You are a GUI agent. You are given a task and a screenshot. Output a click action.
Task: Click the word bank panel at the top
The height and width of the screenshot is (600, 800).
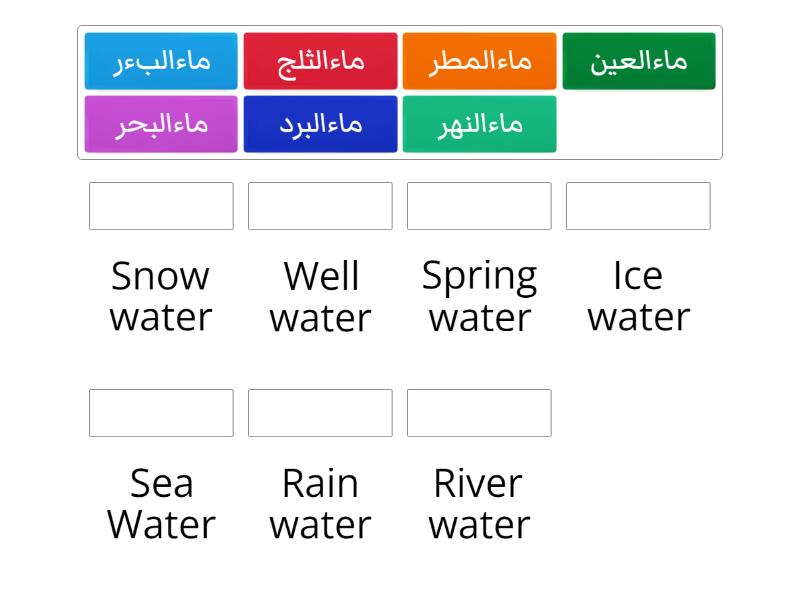click(400, 90)
